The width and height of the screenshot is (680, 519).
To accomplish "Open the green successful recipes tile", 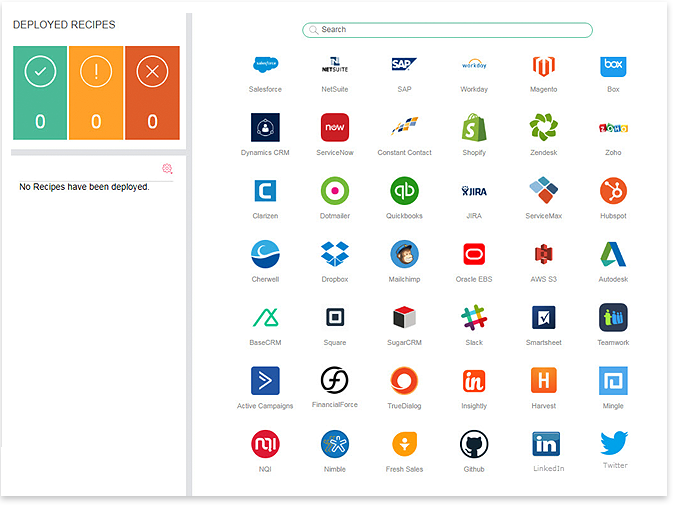I will pos(40,93).
